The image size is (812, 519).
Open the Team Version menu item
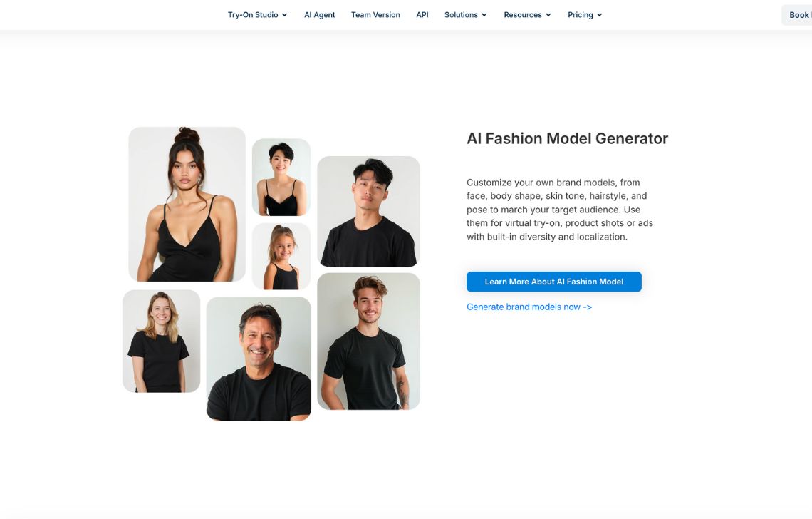click(x=375, y=15)
